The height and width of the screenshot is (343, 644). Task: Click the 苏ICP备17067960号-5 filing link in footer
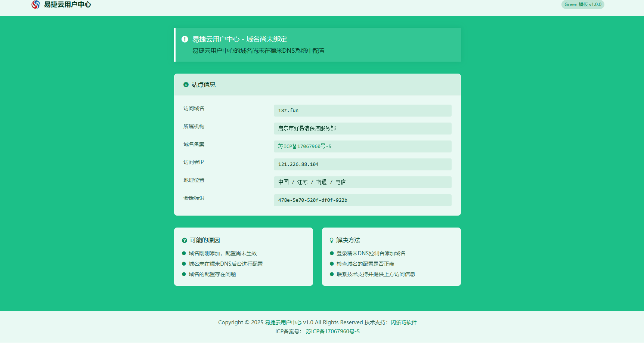[332, 331]
